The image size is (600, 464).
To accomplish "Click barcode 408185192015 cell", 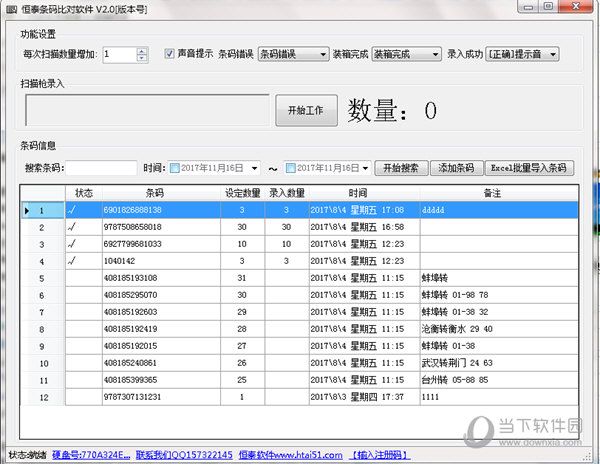I will click(x=161, y=346).
